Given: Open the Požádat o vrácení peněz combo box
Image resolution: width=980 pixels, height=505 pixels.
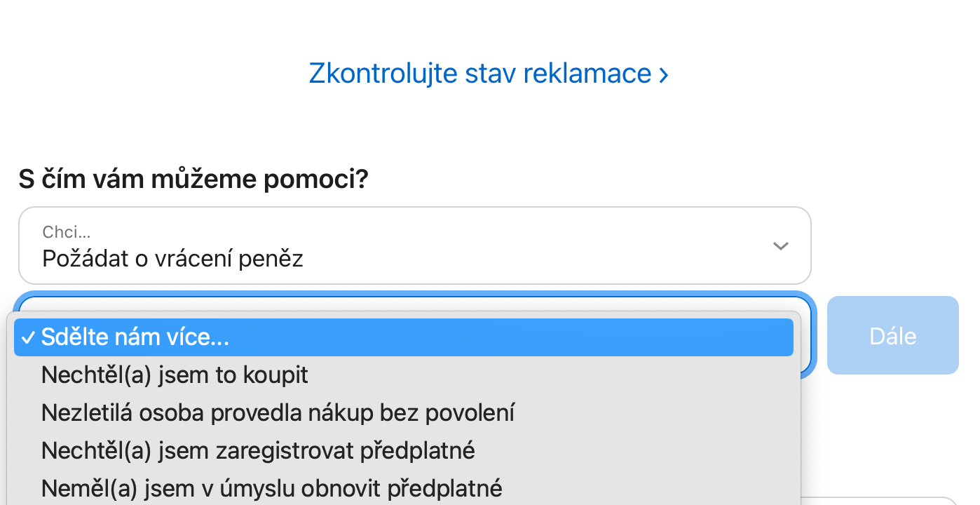Looking at the screenshot, I should click(414, 246).
